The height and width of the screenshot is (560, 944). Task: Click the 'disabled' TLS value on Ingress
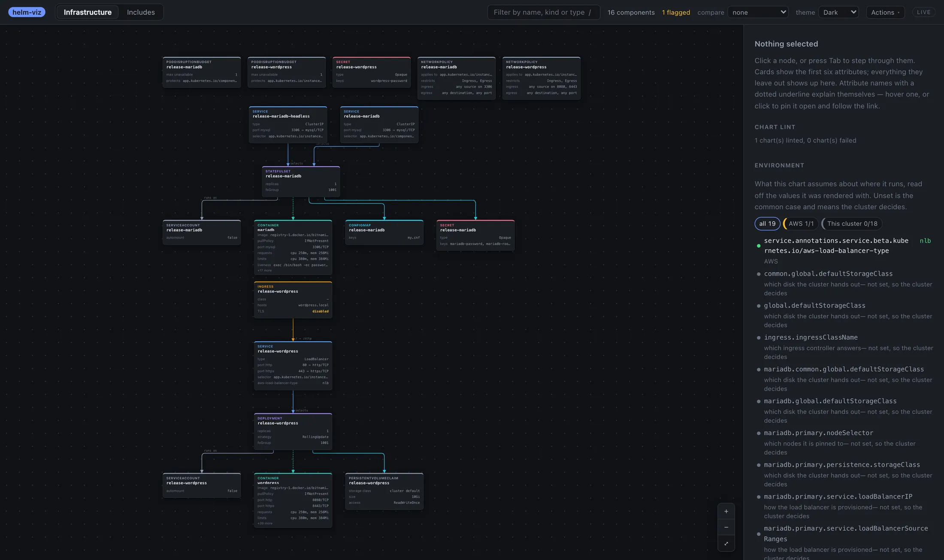pyautogui.click(x=320, y=311)
